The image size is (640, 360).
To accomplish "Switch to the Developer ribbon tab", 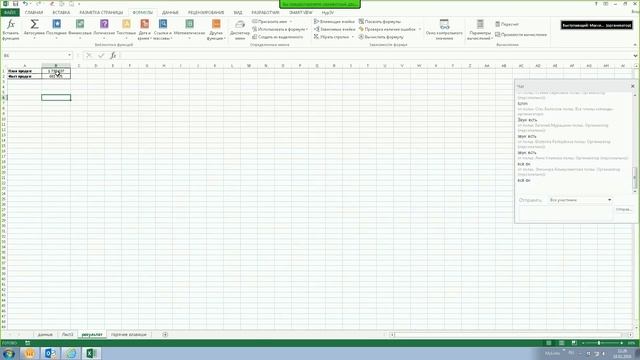I will point(265,13).
